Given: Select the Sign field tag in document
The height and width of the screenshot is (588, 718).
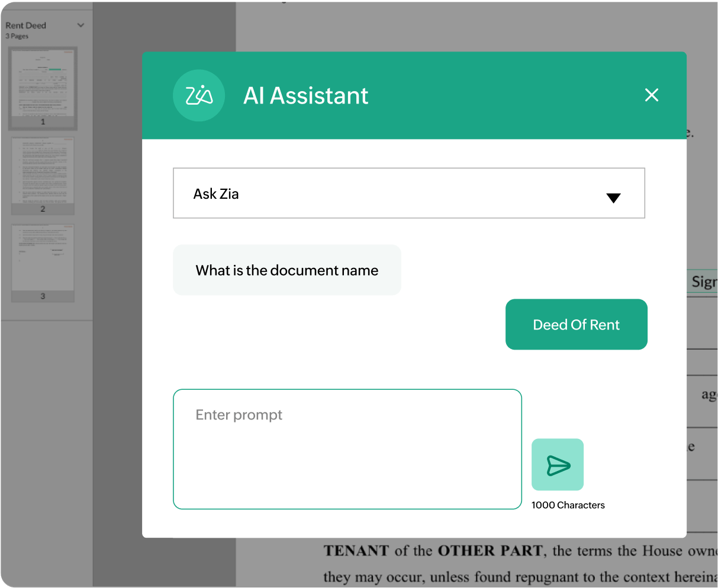Looking at the screenshot, I should coord(704,282).
